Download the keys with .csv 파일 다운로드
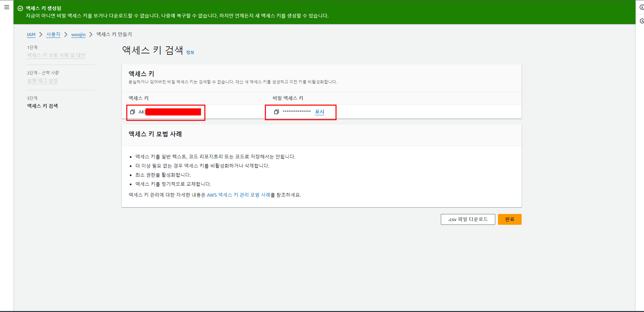The height and width of the screenshot is (312, 644). [468, 219]
